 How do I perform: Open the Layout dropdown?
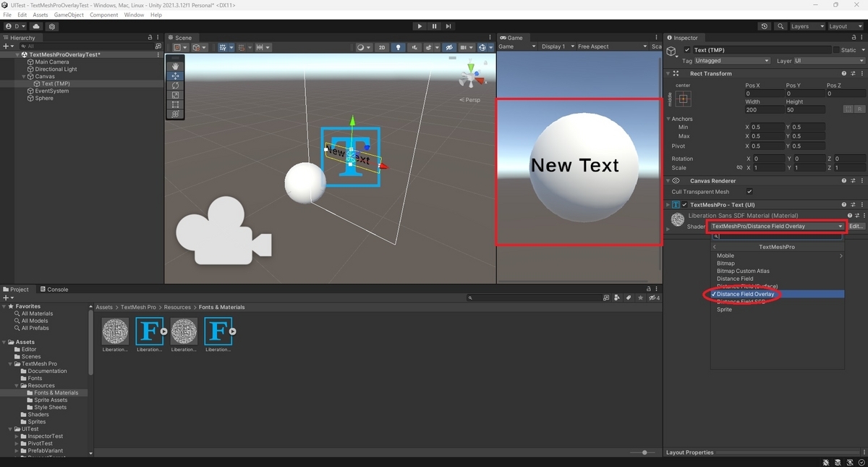[x=846, y=26]
